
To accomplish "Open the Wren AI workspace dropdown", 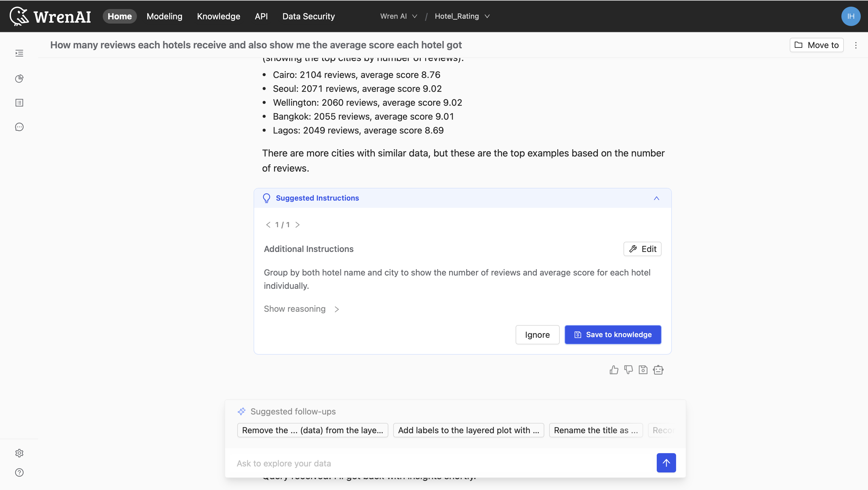I will pos(399,16).
